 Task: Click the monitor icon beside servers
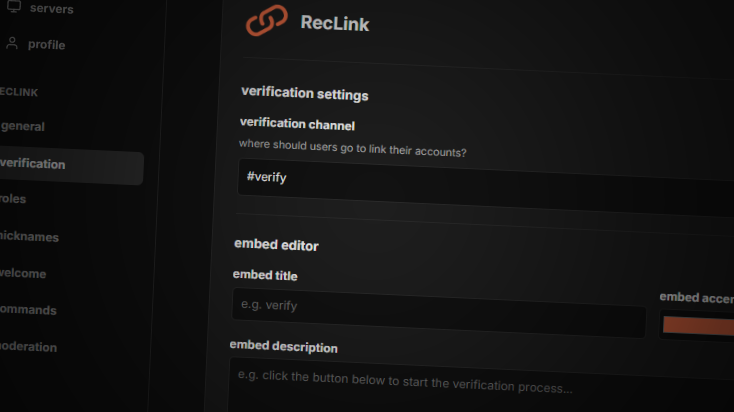[x=14, y=6]
